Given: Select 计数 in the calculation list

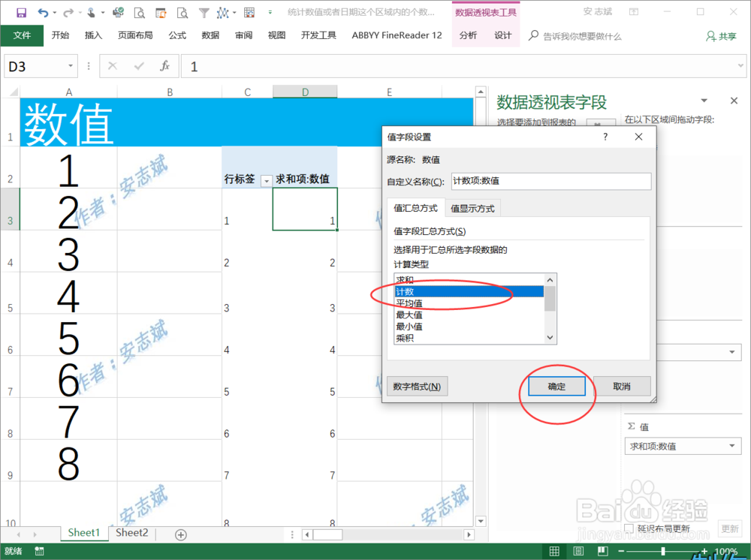Looking at the screenshot, I should pyautogui.click(x=469, y=291).
